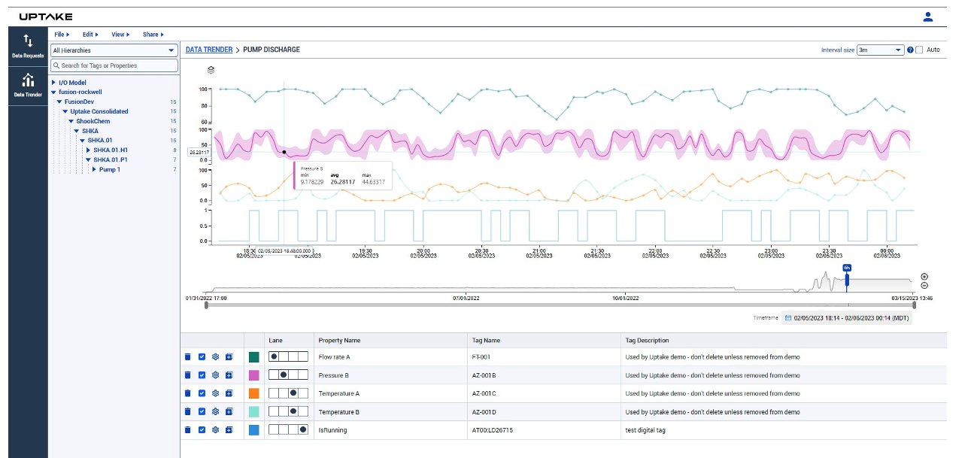Open the Data Trender sidebar panel

[28, 85]
